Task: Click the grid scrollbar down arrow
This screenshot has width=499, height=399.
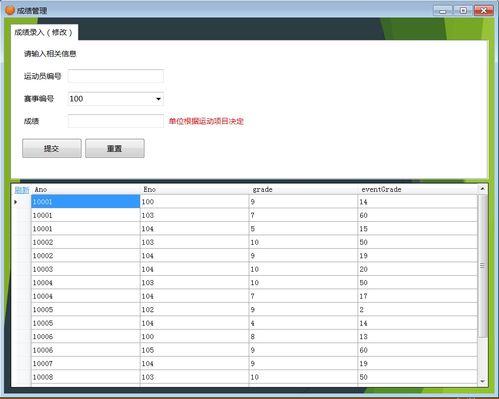Action: click(x=482, y=381)
